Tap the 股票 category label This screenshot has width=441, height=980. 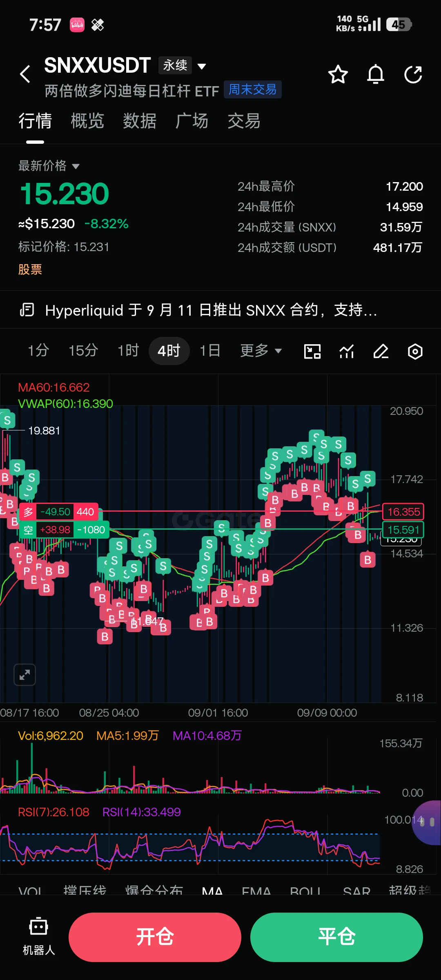[30, 269]
